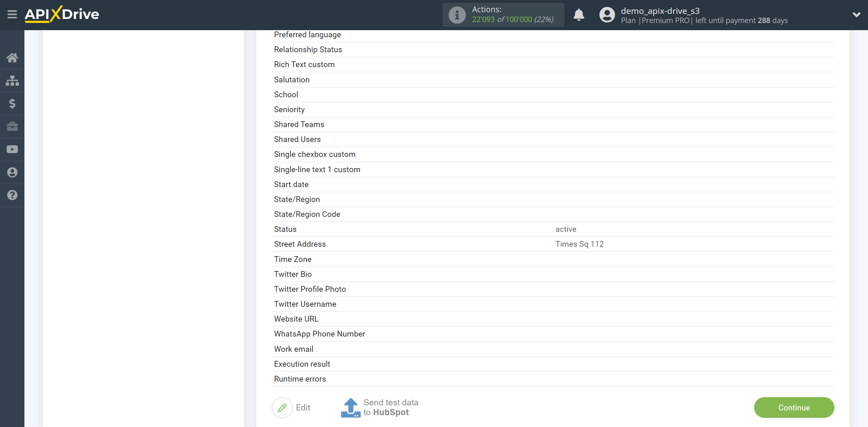Screen dimensions: 868x427
Task: Click the Actions info icon
Action: click(x=457, y=15)
